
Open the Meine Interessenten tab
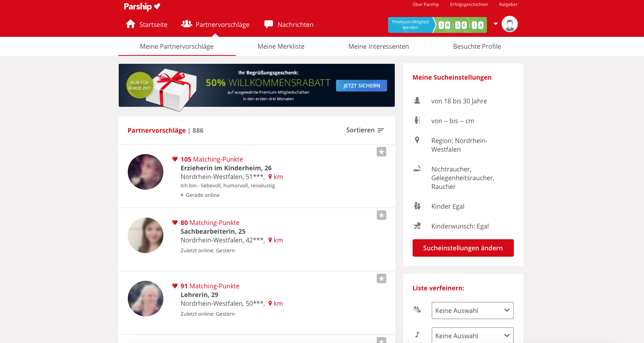(x=379, y=46)
